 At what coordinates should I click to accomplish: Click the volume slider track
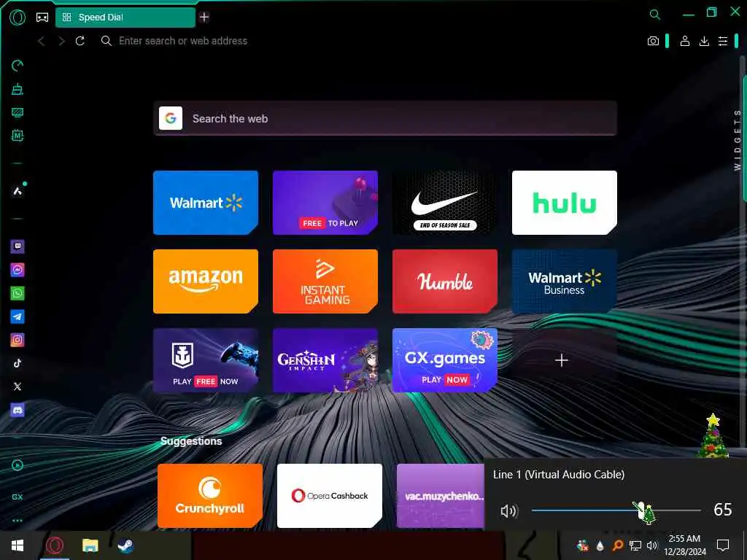[x=616, y=510]
